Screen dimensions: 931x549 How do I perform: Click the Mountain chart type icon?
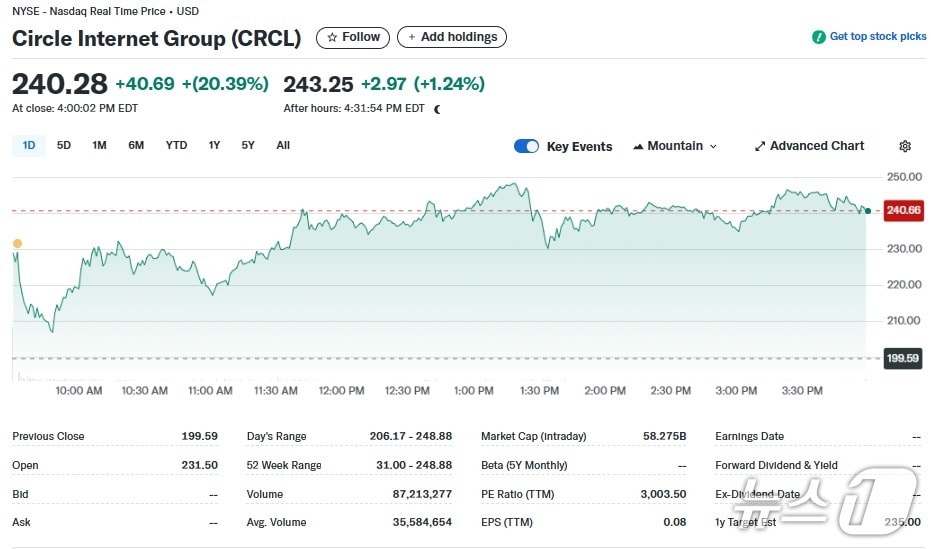tap(638, 146)
